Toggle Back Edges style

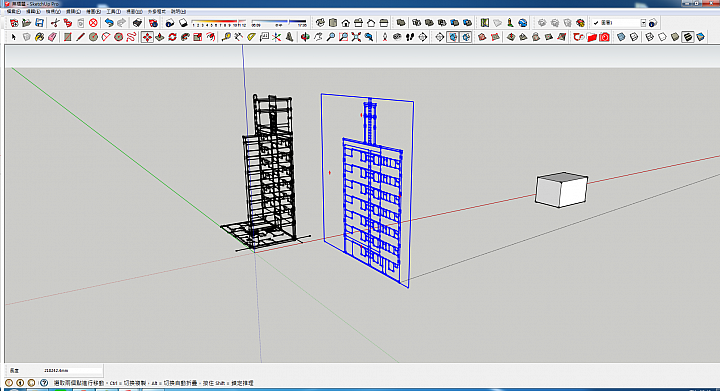click(634, 37)
